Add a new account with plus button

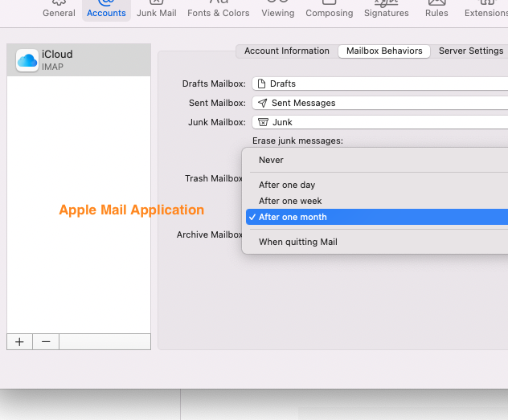click(x=19, y=341)
